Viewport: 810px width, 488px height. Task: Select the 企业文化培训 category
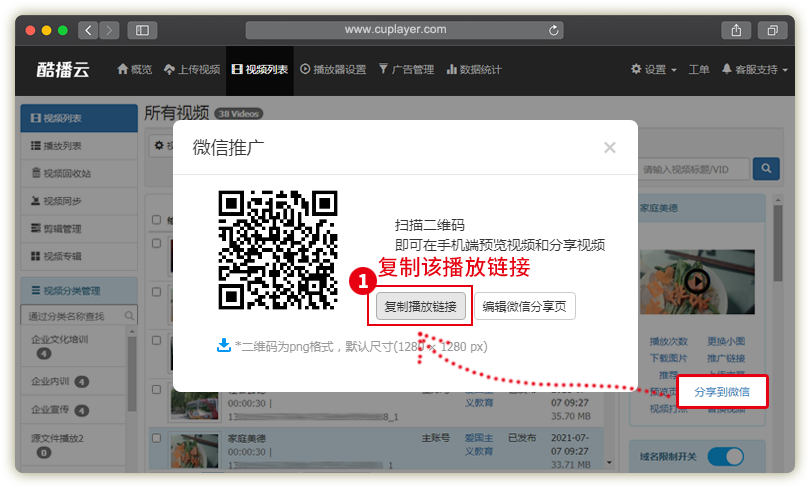pos(59,339)
